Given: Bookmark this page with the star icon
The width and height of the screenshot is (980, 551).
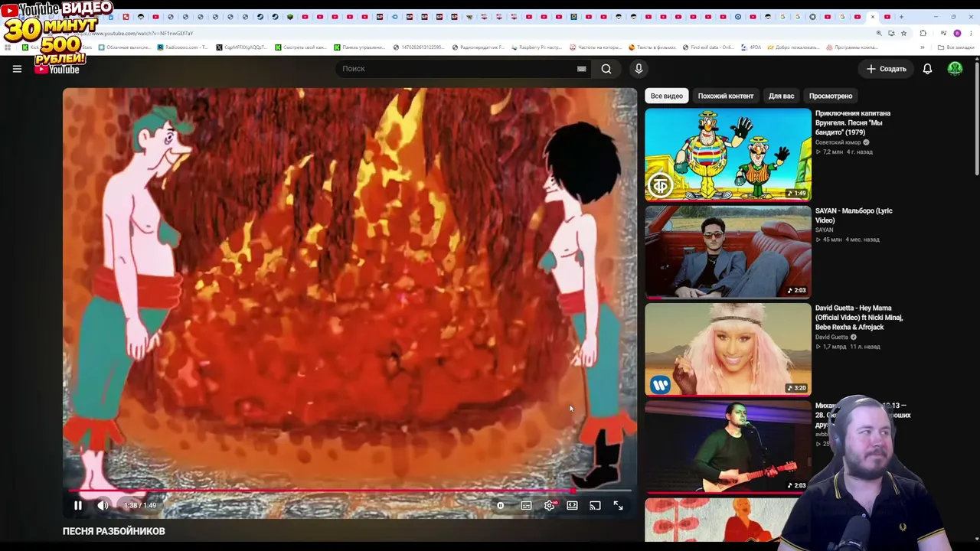Looking at the screenshot, I should (x=903, y=33).
